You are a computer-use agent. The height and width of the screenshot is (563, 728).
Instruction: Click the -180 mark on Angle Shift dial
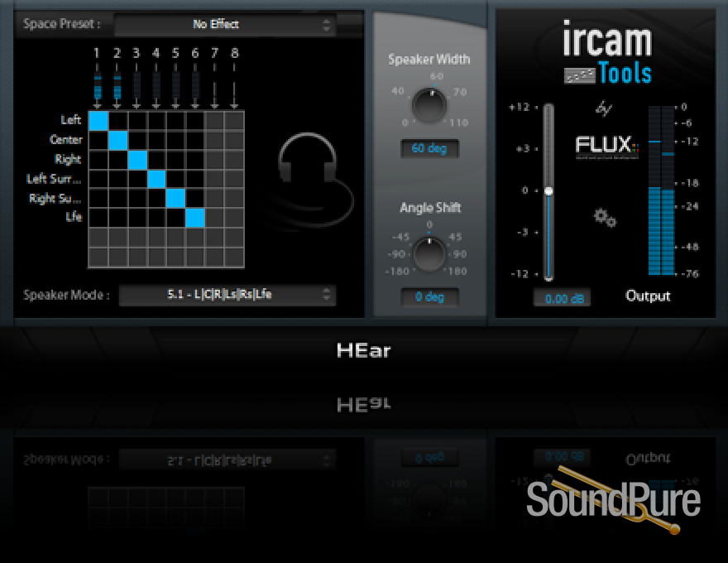(397, 272)
